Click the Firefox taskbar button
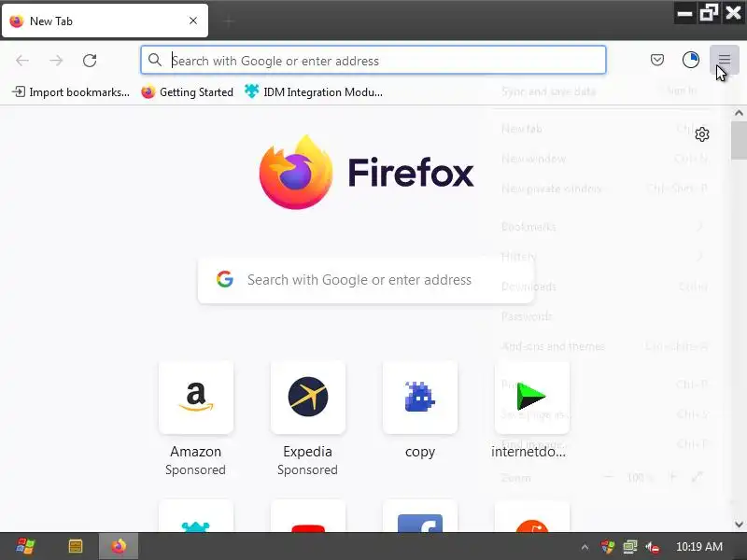This screenshot has width=747, height=560. pyautogui.click(x=119, y=546)
